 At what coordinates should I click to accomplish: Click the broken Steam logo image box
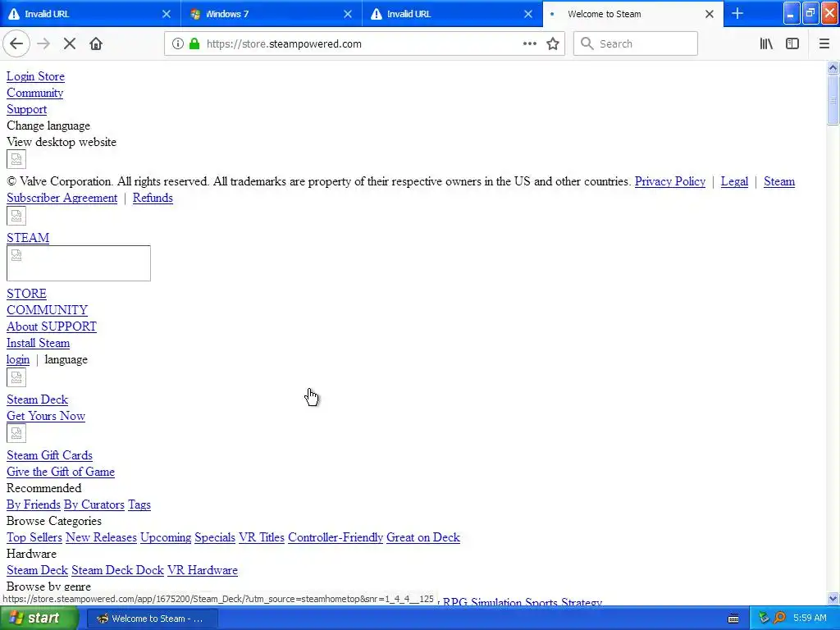click(x=79, y=263)
